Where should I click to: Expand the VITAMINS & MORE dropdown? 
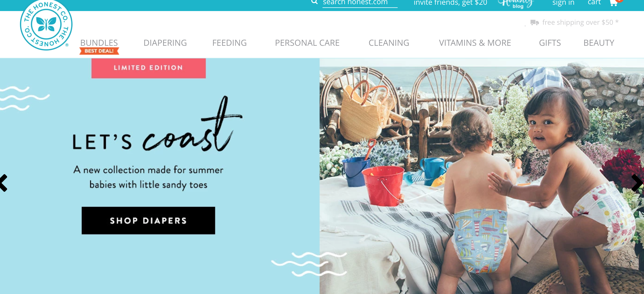(x=475, y=42)
